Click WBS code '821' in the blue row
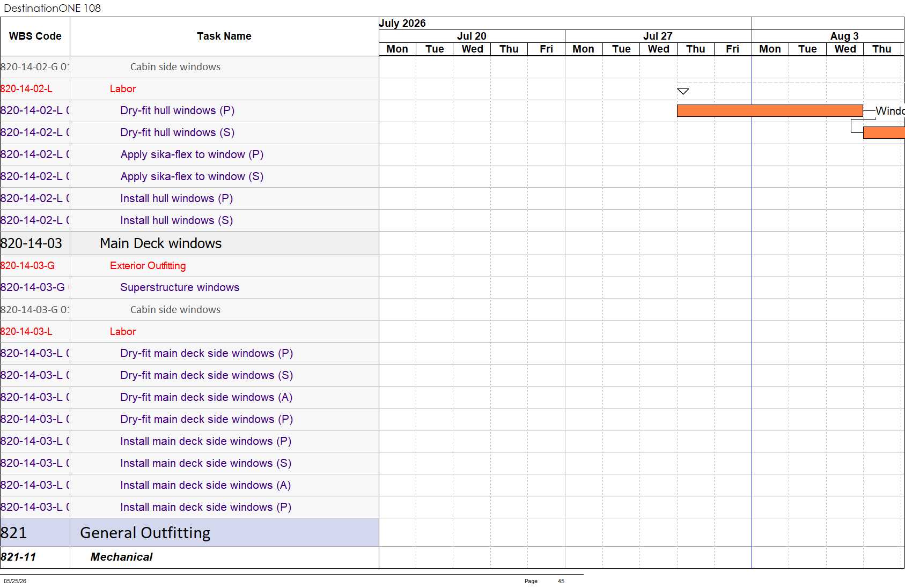Viewport: 905px width, 588px height. coord(14,533)
